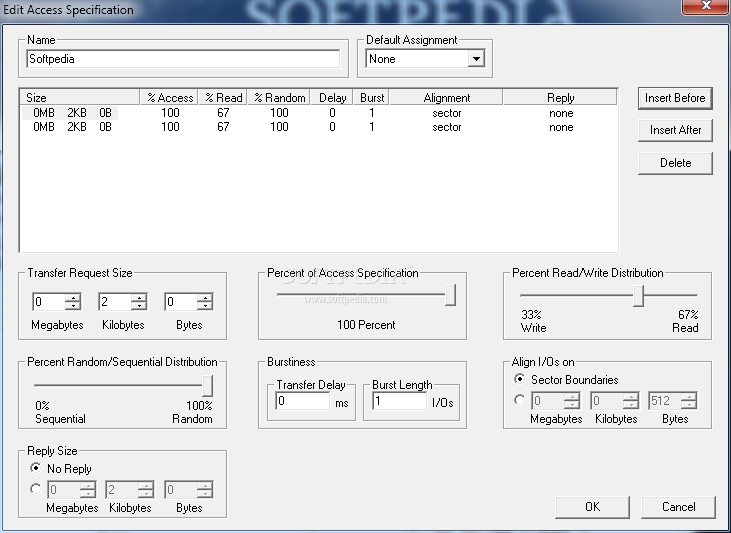Screen dimensions: 731x533
Task: Select the custom Reply Size radio button
Action: pos(35,489)
